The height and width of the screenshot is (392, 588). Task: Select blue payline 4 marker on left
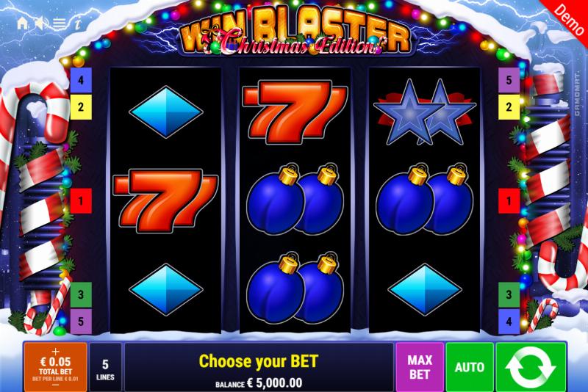[x=81, y=80]
